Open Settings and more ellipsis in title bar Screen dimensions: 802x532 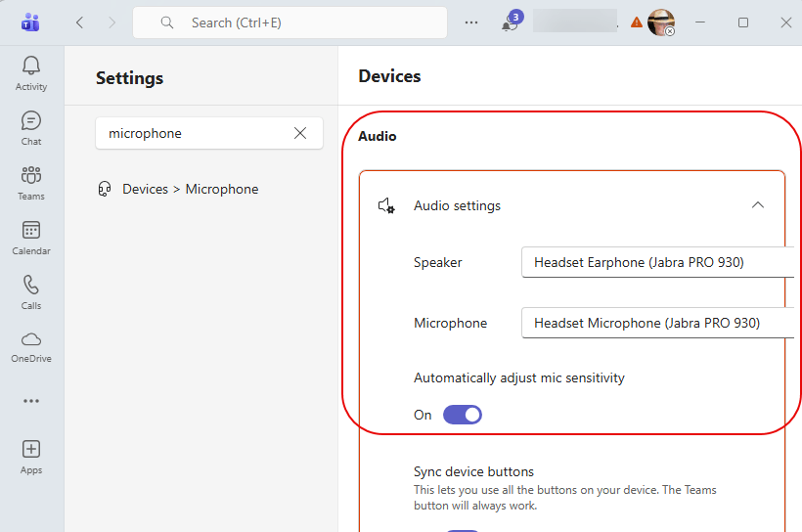tap(471, 22)
